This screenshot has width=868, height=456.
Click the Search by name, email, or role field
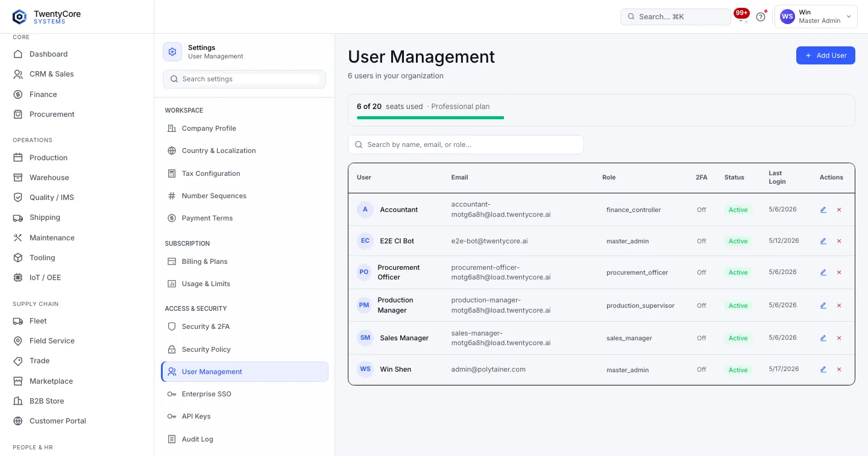(x=466, y=145)
